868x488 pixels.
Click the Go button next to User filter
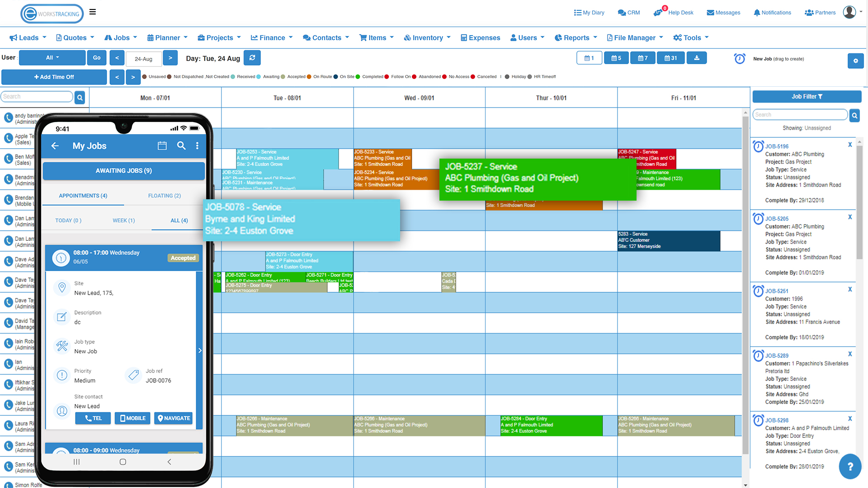pyautogui.click(x=96, y=58)
